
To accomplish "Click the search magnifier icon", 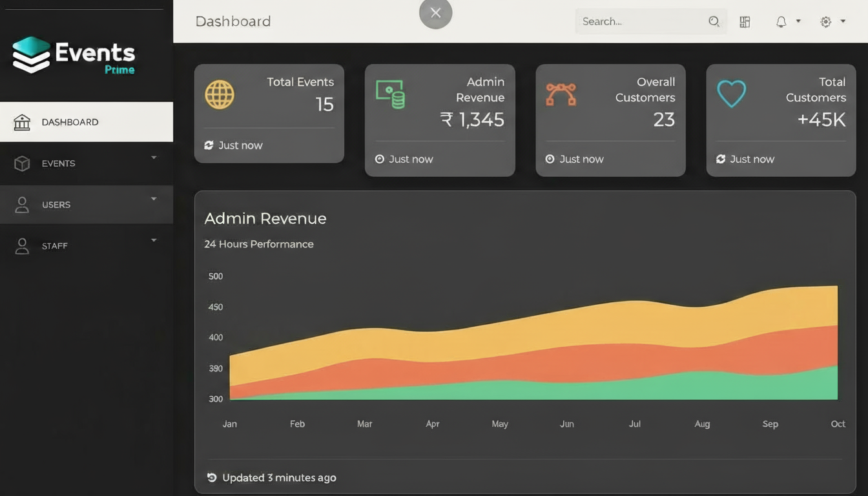I will point(714,21).
